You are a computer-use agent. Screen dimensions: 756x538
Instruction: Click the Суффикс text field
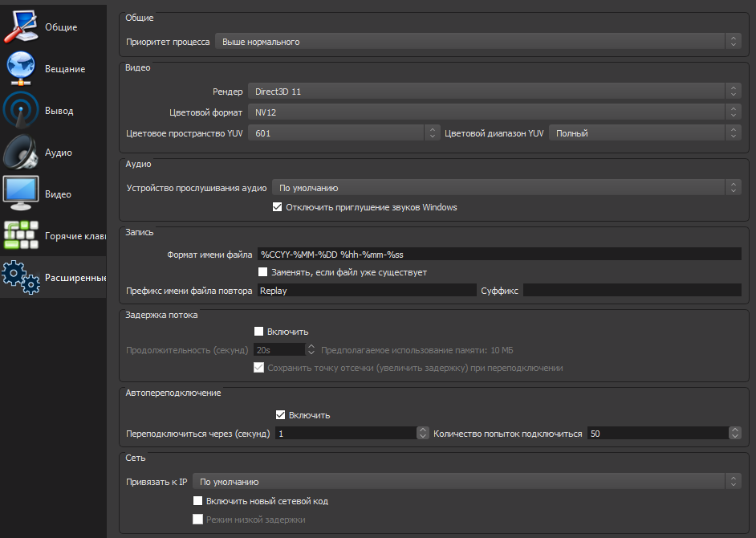[x=632, y=290]
